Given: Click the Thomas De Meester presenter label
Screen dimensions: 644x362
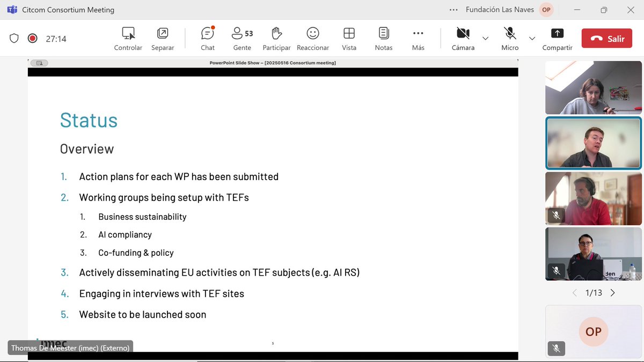Looking at the screenshot, I should coord(70,348).
